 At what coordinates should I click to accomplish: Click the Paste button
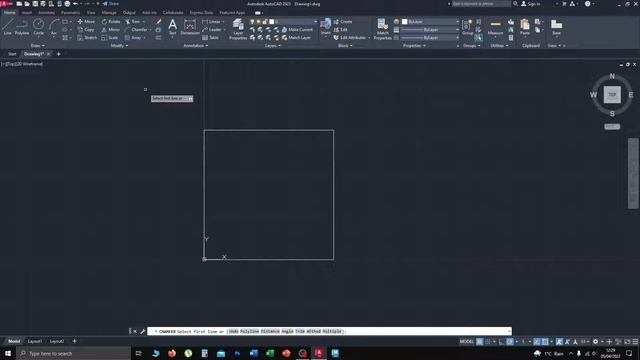(x=525, y=27)
